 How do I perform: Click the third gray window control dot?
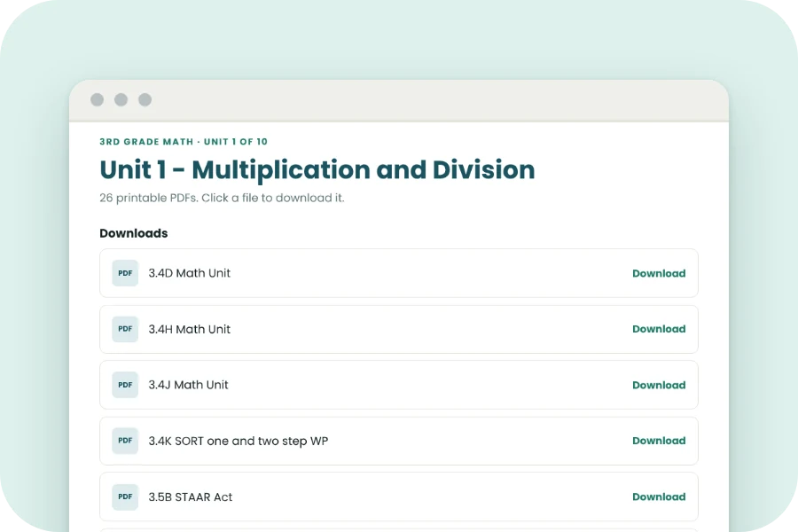point(145,100)
